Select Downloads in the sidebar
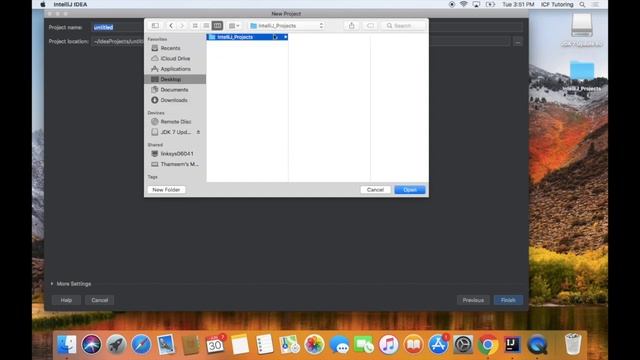Image resolution: width=640 pixels, height=360 pixels. coord(175,100)
